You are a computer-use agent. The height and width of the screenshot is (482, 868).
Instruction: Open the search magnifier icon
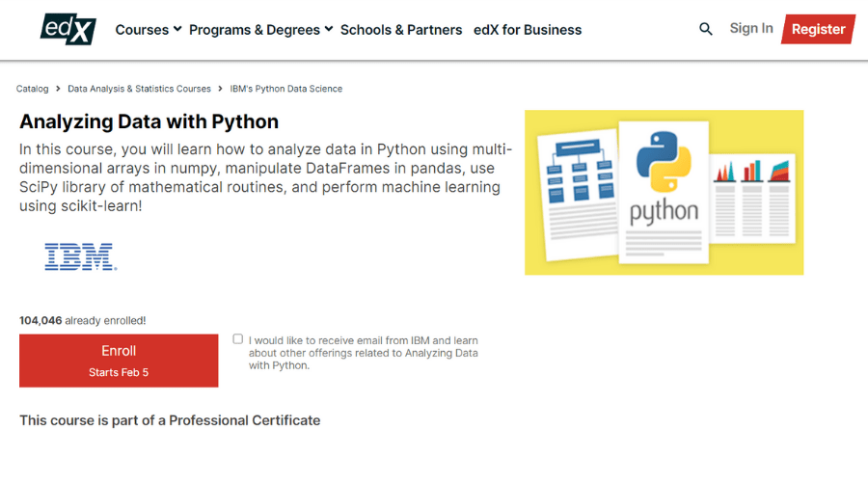[705, 29]
